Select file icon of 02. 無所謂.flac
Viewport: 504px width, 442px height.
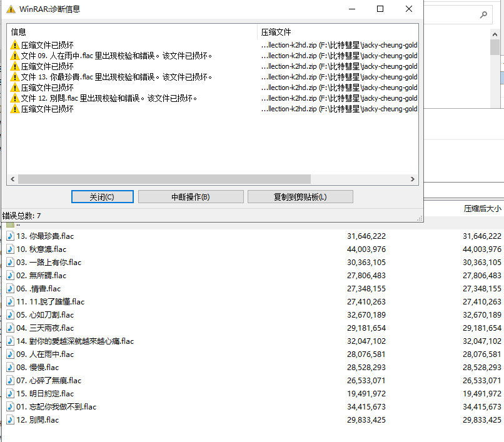tap(10, 276)
